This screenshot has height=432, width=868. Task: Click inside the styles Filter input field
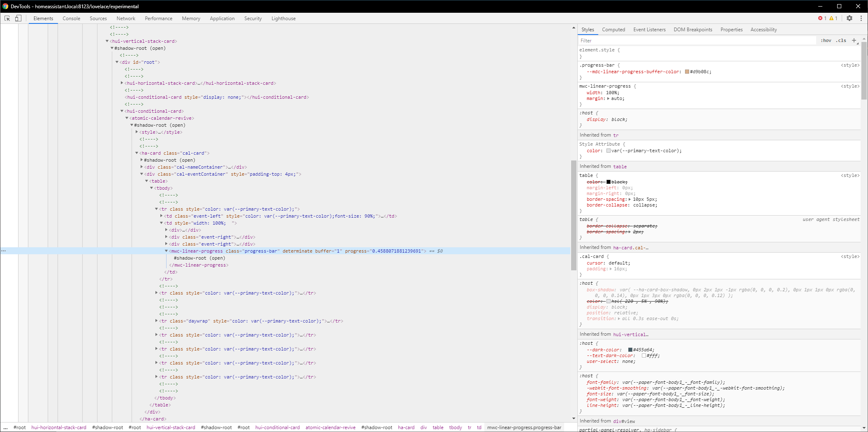point(658,40)
